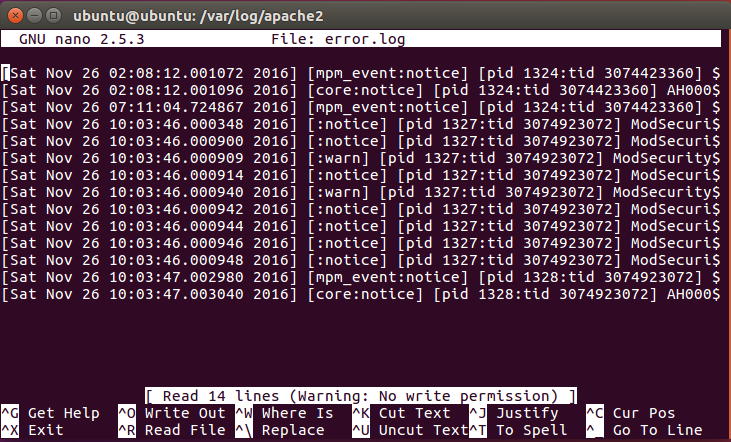
Task: Click the ^R Read File shortcut
Action: (172, 430)
